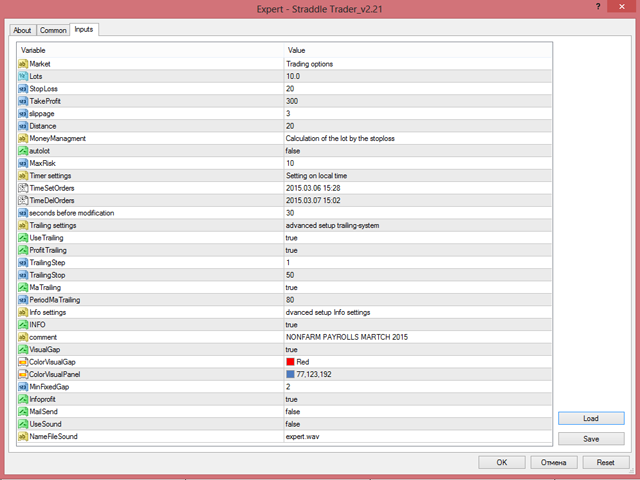The width and height of the screenshot is (640, 480).
Task: Click the datetime icon beside TimeSetOrders
Action: [x=23, y=188]
